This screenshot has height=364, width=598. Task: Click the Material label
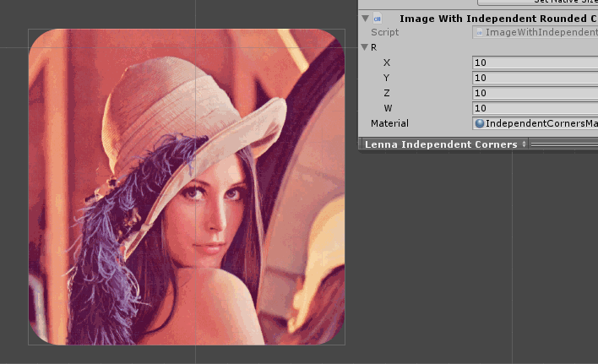pyautogui.click(x=389, y=123)
